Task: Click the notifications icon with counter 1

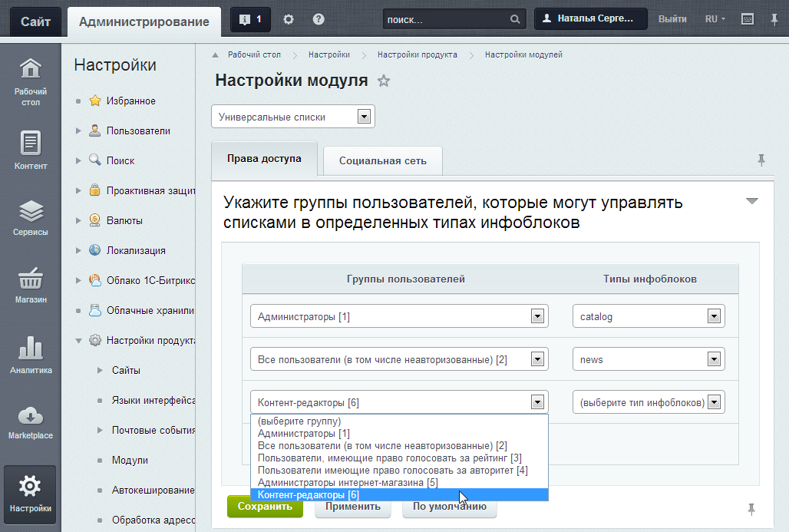Action: coord(250,20)
